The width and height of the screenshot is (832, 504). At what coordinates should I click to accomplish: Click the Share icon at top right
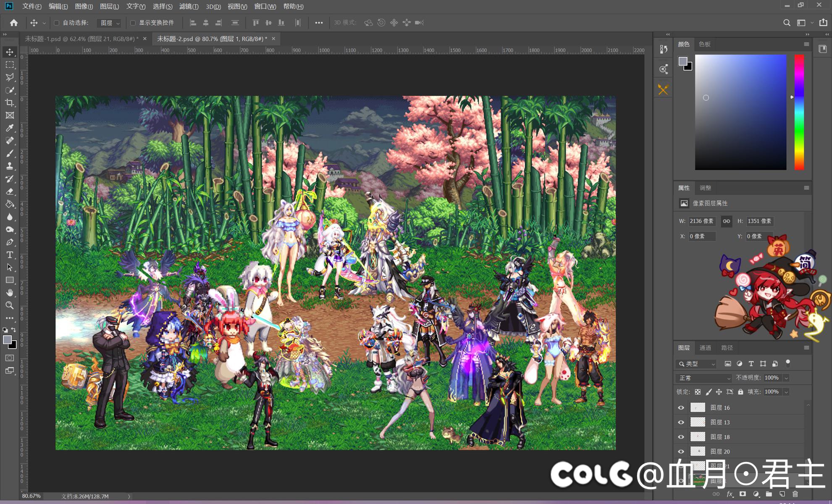(823, 23)
